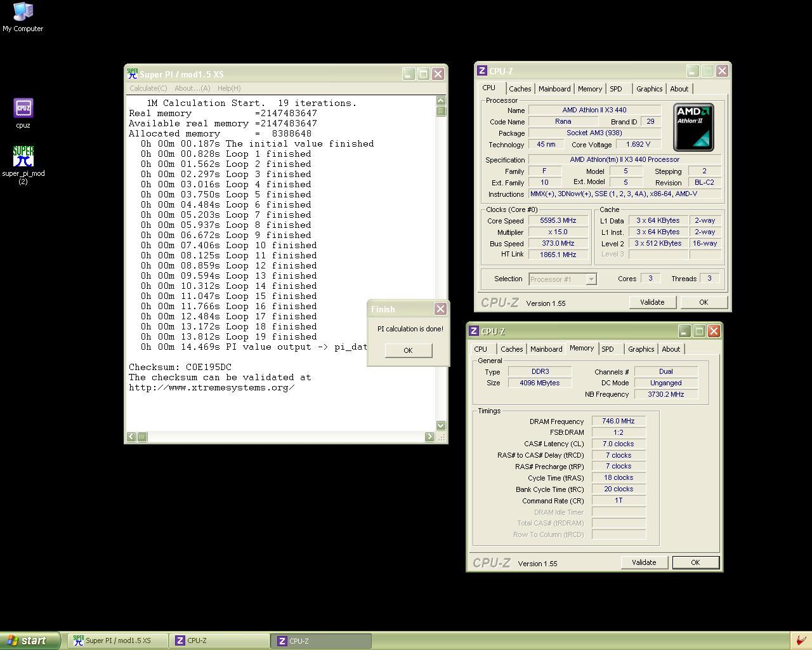The width and height of the screenshot is (812, 650).
Task: Close the Super PI window
Action: tap(438, 74)
